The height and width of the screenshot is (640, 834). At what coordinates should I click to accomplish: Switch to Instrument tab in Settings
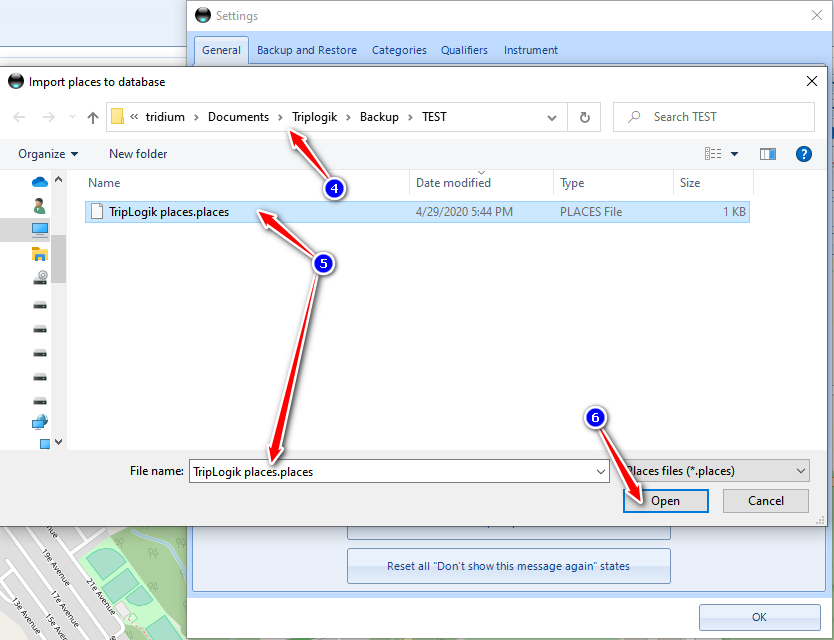click(531, 50)
